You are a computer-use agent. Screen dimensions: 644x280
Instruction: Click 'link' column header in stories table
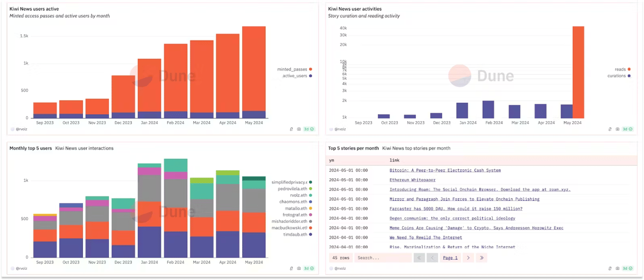(x=395, y=160)
